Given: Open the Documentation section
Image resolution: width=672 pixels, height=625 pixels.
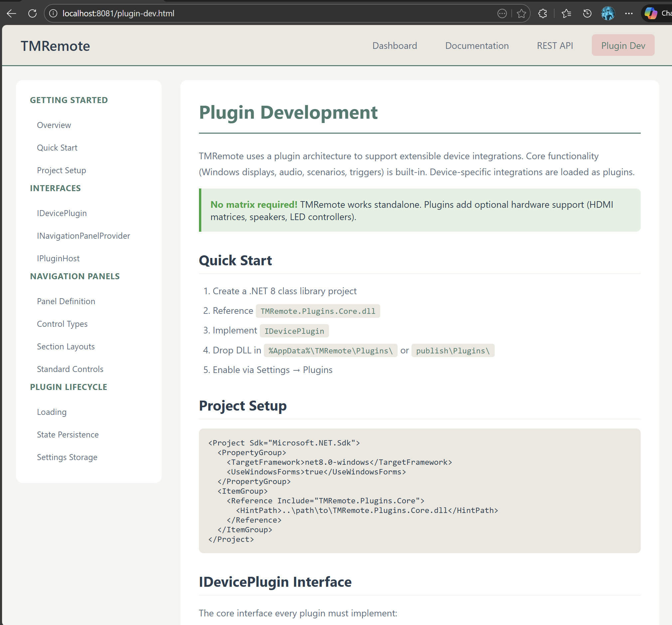Looking at the screenshot, I should point(477,45).
